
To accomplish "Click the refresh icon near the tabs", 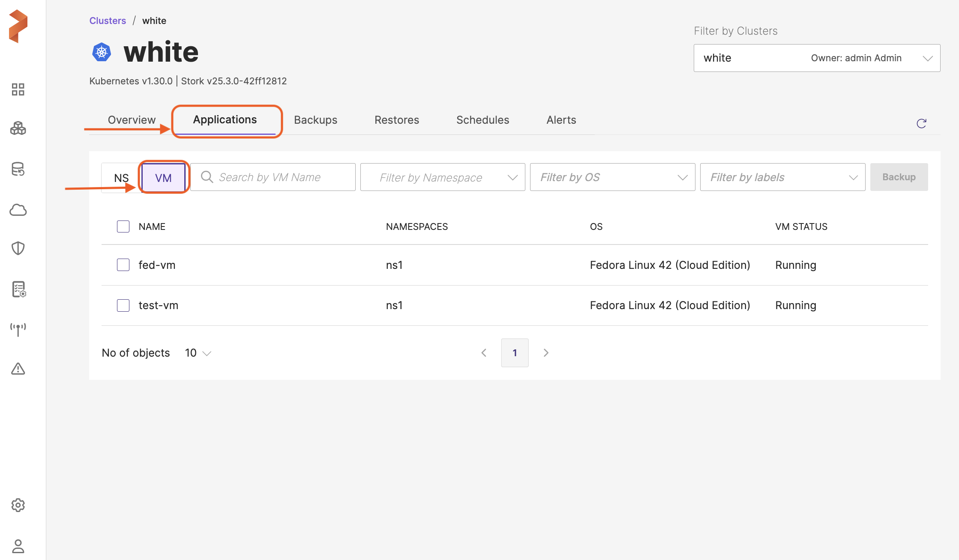I will click(921, 124).
